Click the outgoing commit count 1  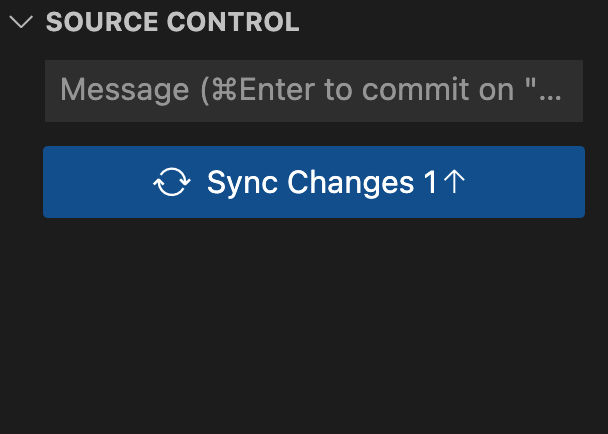[x=430, y=182]
